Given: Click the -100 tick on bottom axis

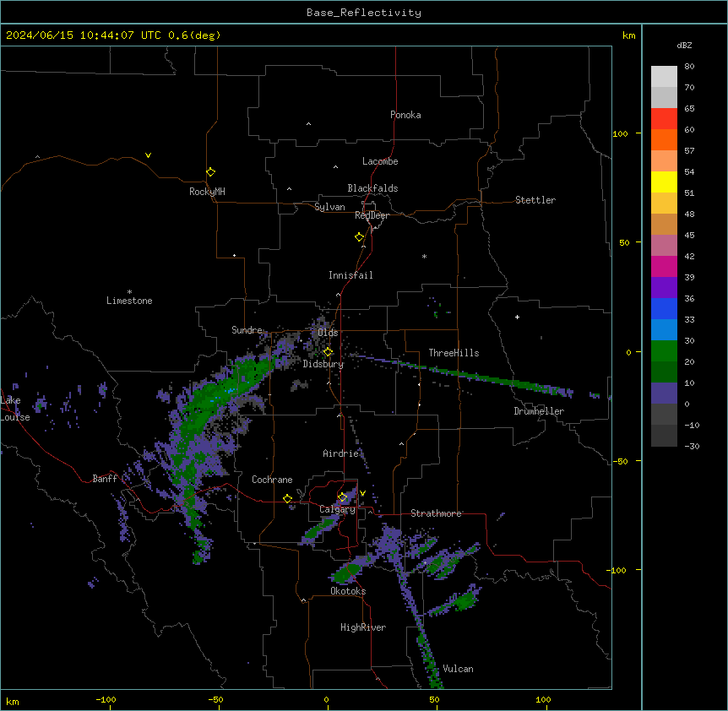Looking at the screenshot, I should 106,699.
